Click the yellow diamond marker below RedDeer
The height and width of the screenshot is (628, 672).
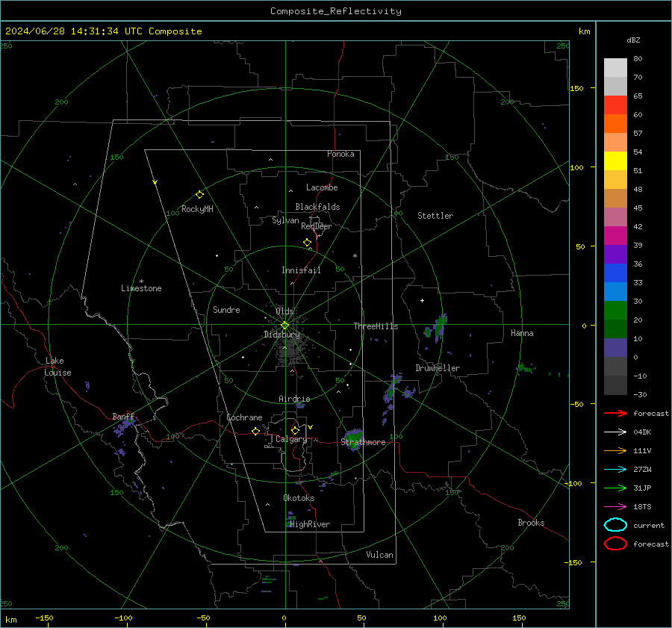(x=307, y=243)
